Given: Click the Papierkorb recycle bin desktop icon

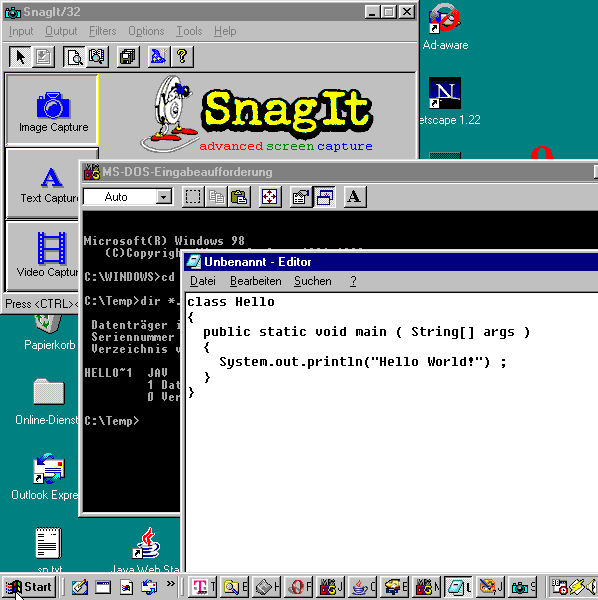Looking at the screenshot, I should (49, 332).
